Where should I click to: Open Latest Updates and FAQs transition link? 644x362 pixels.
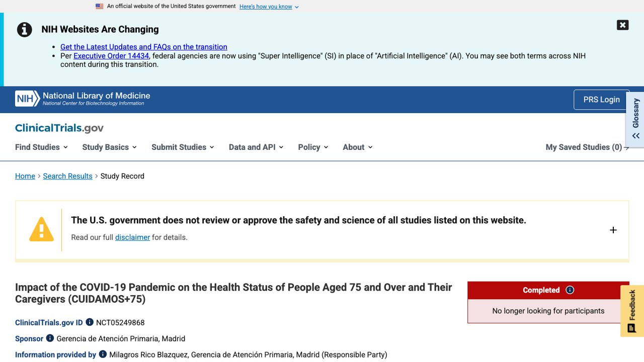click(x=144, y=47)
